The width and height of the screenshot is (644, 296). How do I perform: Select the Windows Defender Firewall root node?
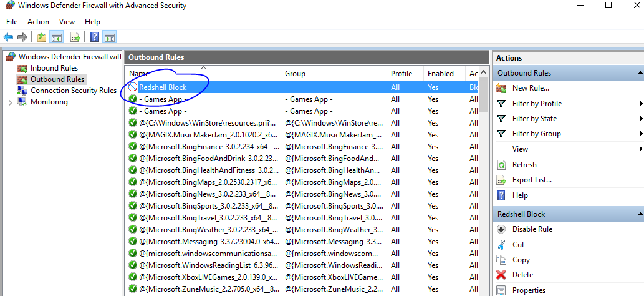click(x=69, y=57)
